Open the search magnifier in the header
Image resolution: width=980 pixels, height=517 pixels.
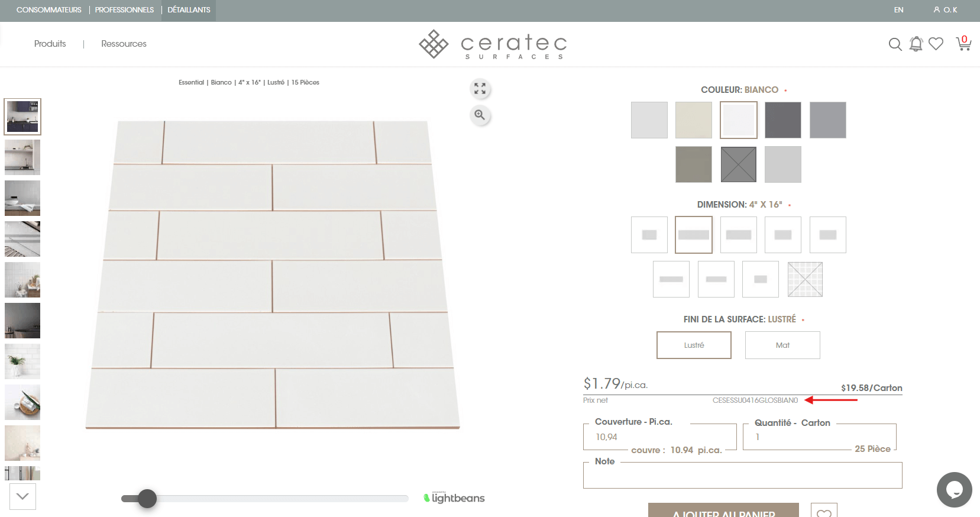[895, 44]
